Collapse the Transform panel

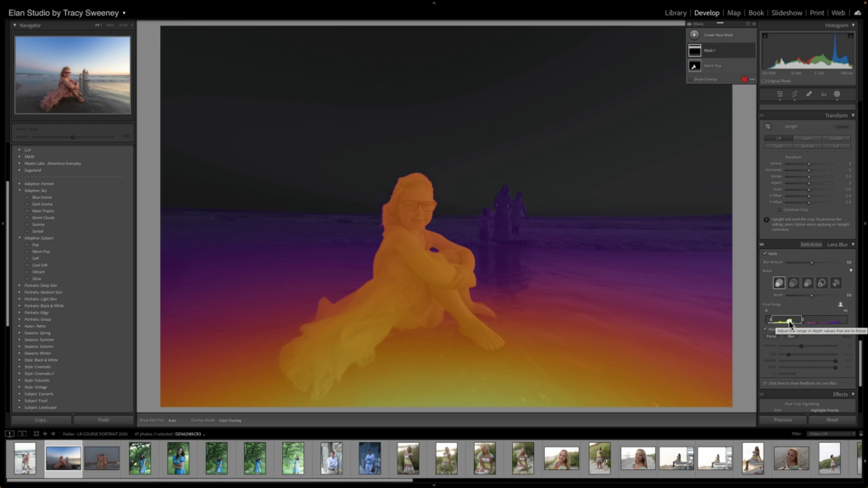coord(853,115)
